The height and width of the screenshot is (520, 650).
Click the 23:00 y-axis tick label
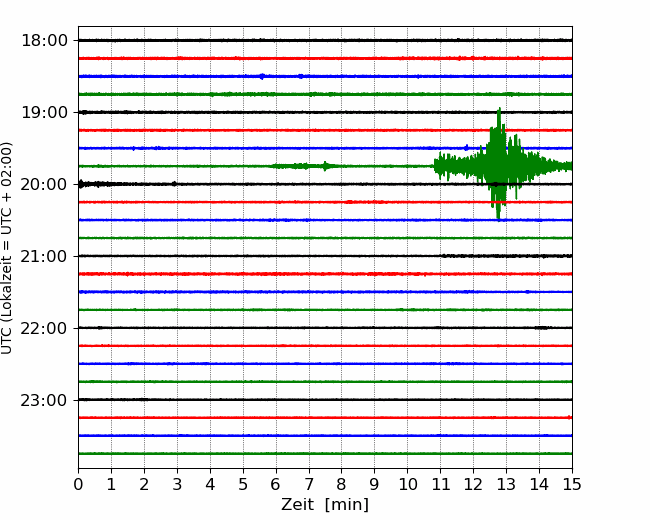pyautogui.click(x=44, y=400)
